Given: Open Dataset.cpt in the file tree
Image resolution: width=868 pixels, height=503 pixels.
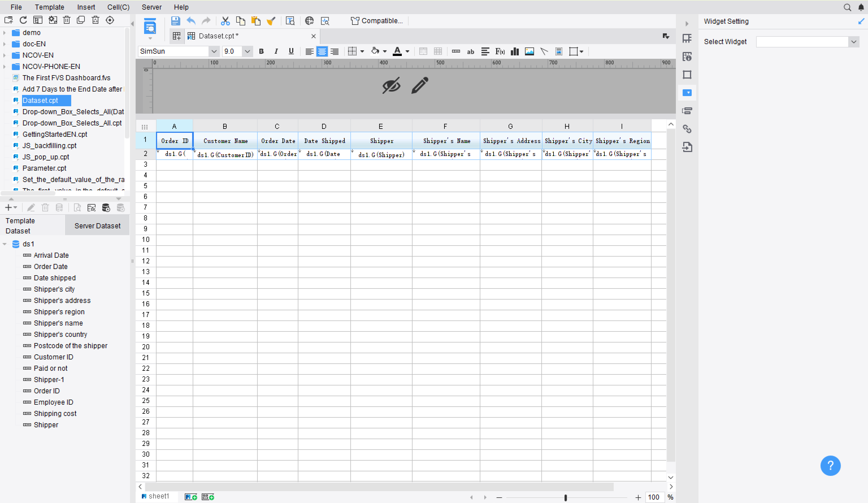Looking at the screenshot, I should 40,100.
